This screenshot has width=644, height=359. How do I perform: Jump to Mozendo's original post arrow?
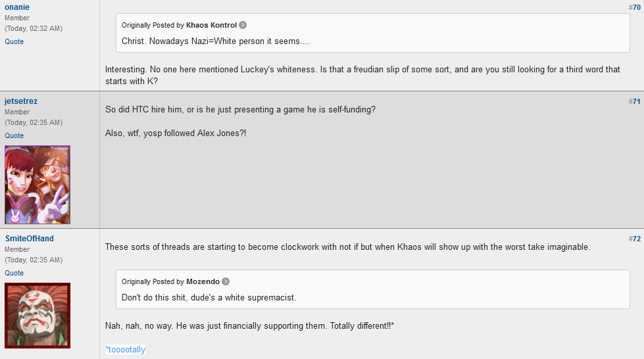coord(226,281)
